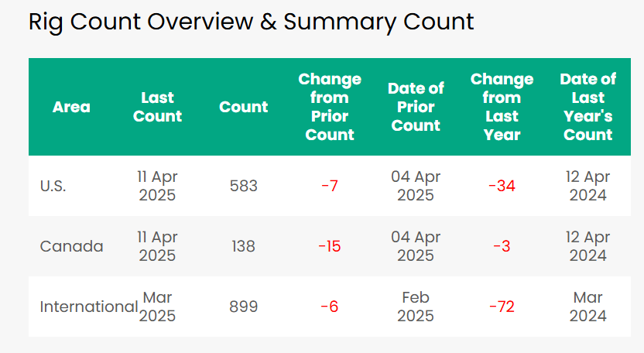Viewport: 644px width, 353px height.
Task: Click Canada's rig count value 138
Action: (x=243, y=246)
